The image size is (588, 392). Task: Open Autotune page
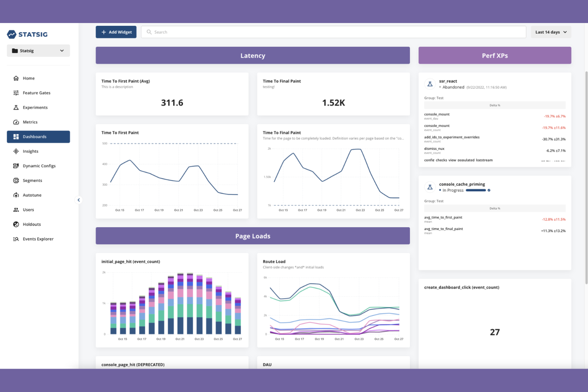point(38,195)
